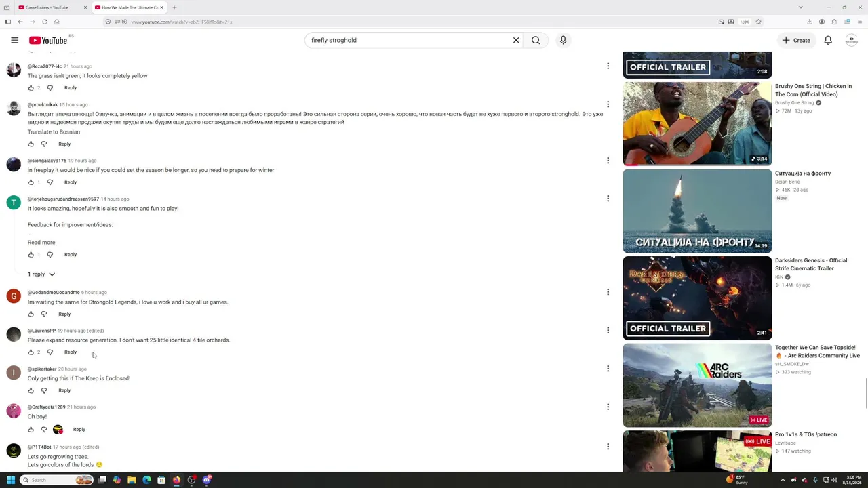Like the comment by @spikertaker
This screenshot has width=868, height=488.
(x=31, y=390)
